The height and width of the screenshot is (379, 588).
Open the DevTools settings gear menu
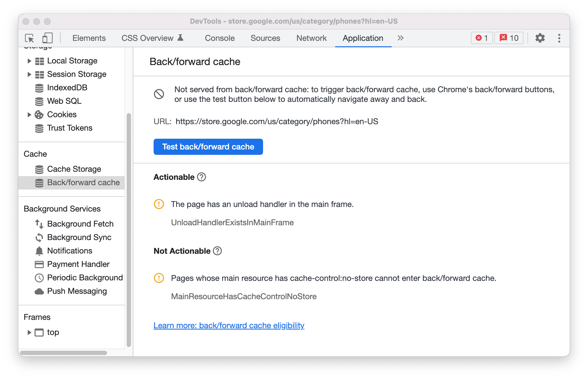click(x=540, y=38)
